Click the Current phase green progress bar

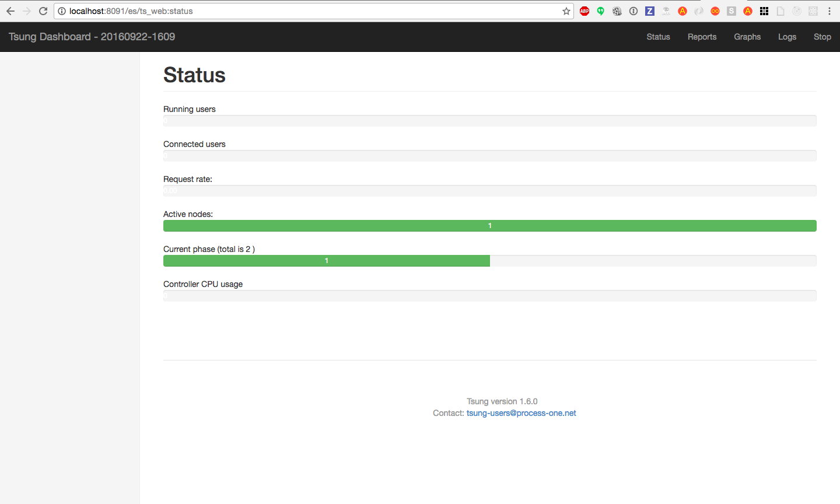click(x=327, y=261)
